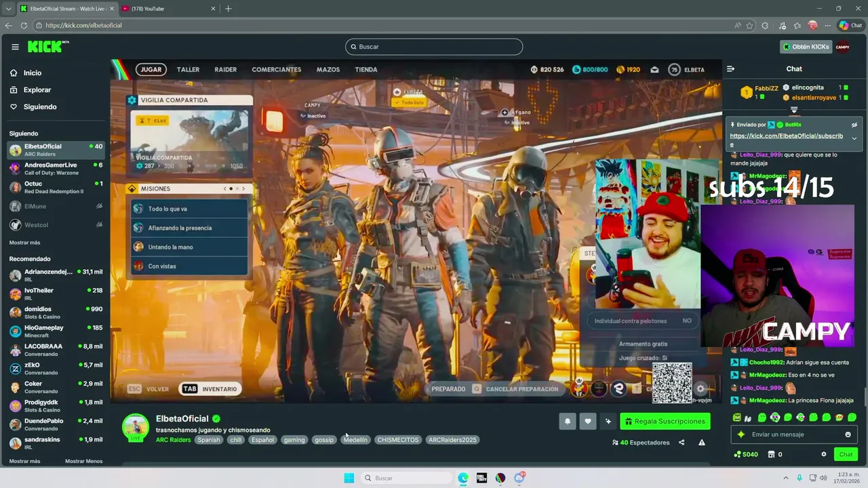Toggle follow heart for ElbetaOficial
868x488 pixels.
point(588,422)
